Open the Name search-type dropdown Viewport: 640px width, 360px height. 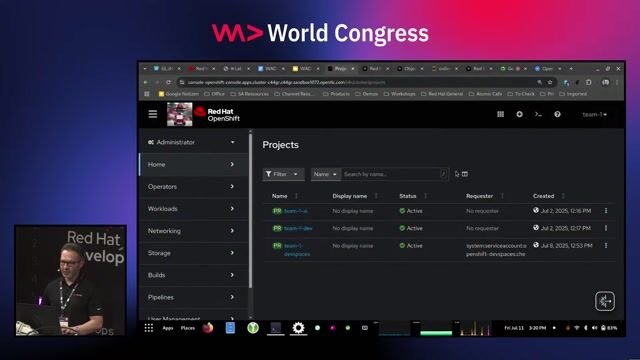point(325,174)
